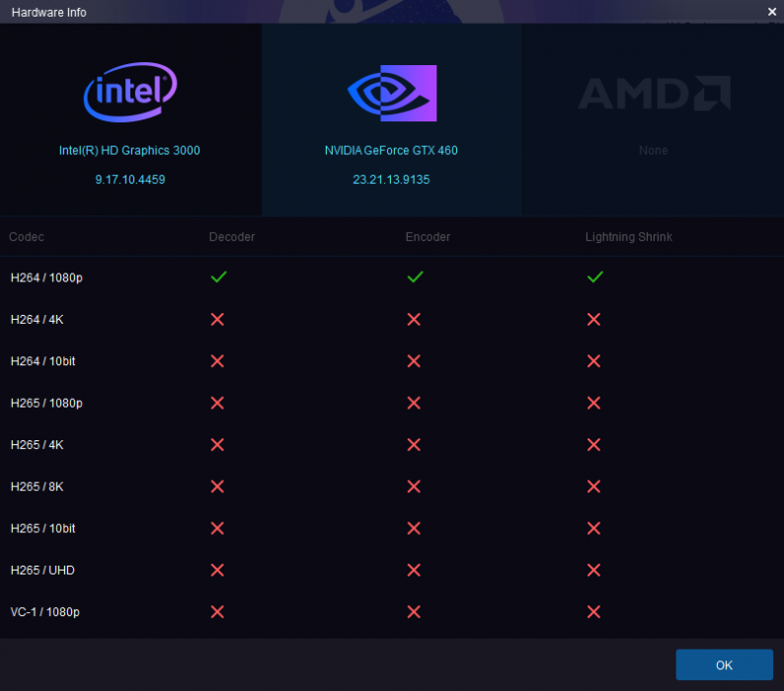784x691 pixels.
Task: Click the NVIDIA driver version 23.21.13.9135
Action: tap(392, 180)
